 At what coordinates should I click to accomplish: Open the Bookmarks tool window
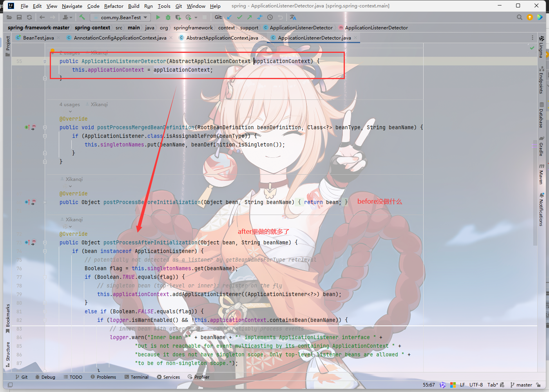[x=7, y=318]
